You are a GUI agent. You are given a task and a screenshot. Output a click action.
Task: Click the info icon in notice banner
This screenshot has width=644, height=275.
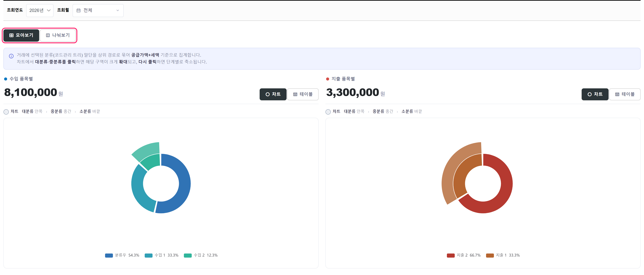click(11, 56)
